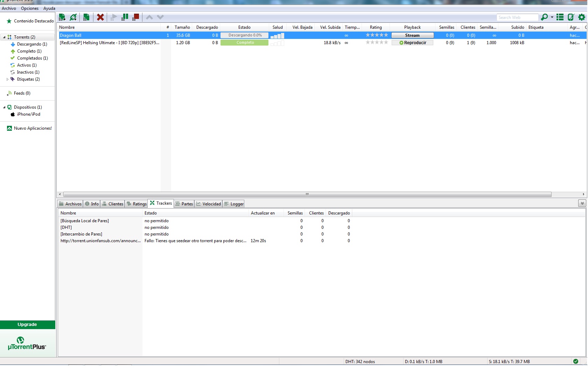Sort by Semillas column header
The width and height of the screenshot is (588, 368).
[x=447, y=27]
